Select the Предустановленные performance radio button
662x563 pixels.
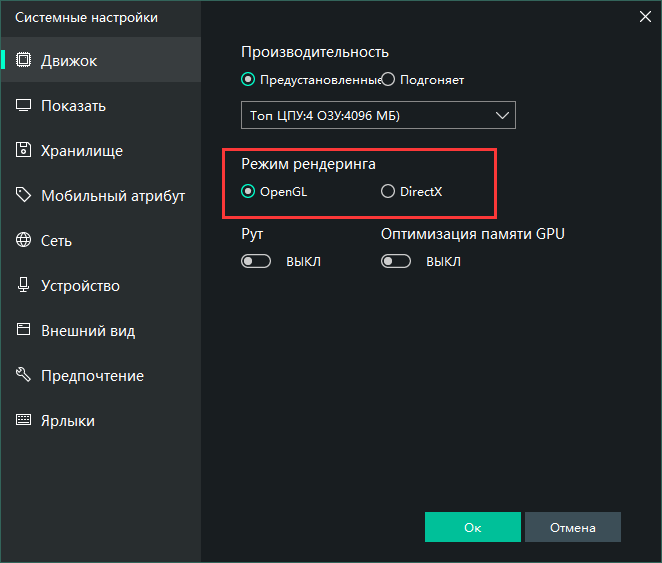(x=248, y=79)
